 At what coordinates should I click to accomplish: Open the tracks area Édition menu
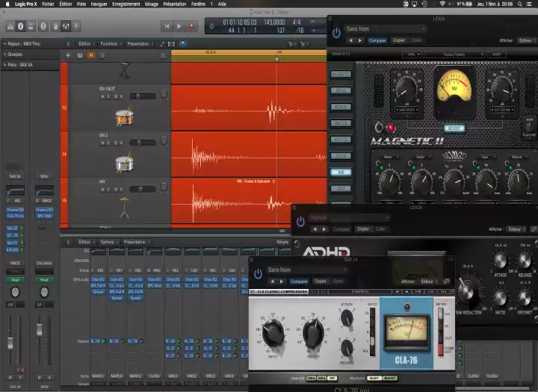[x=87, y=44]
